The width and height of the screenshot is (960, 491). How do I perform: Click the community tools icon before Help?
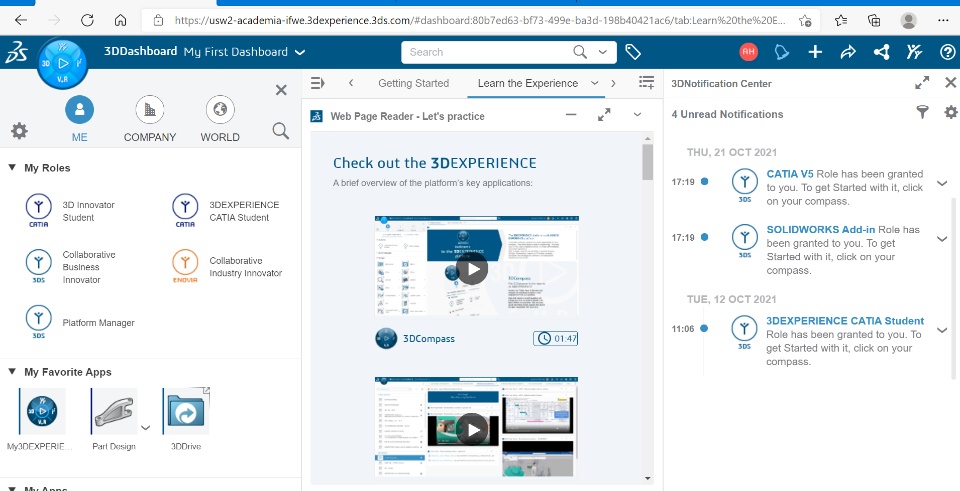(x=914, y=52)
